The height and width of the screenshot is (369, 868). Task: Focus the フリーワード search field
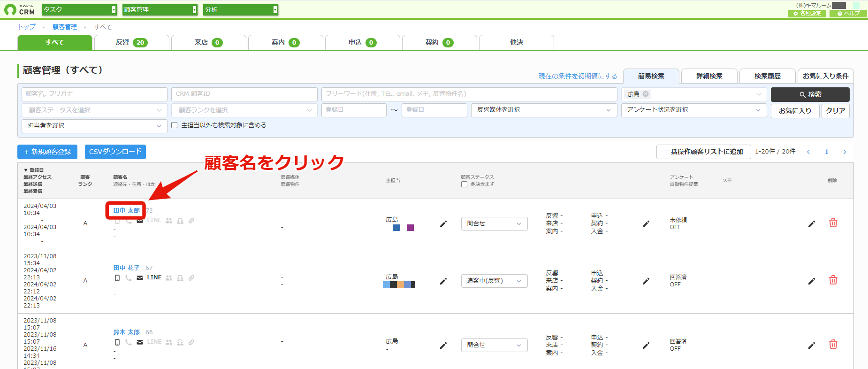pos(469,94)
